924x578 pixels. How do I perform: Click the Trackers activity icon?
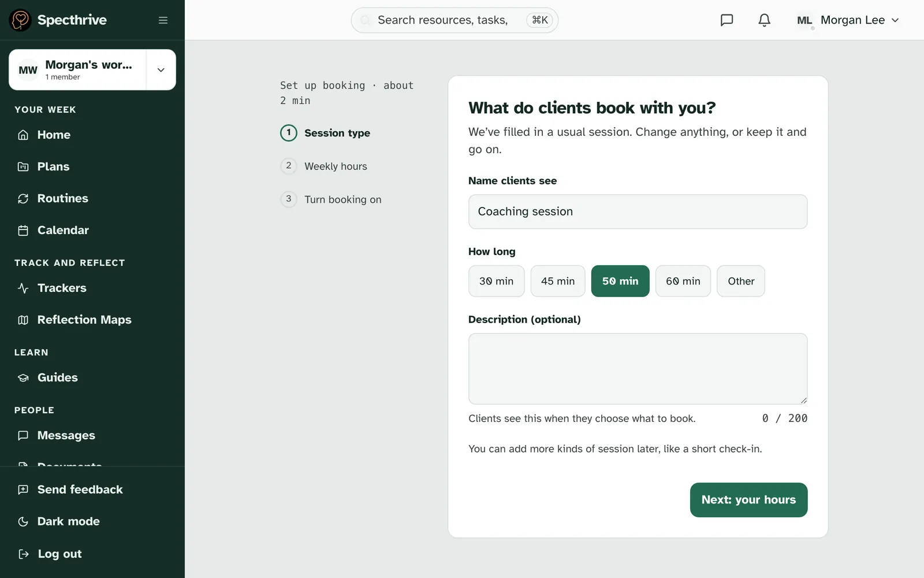pyautogui.click(x=23, y=288)
